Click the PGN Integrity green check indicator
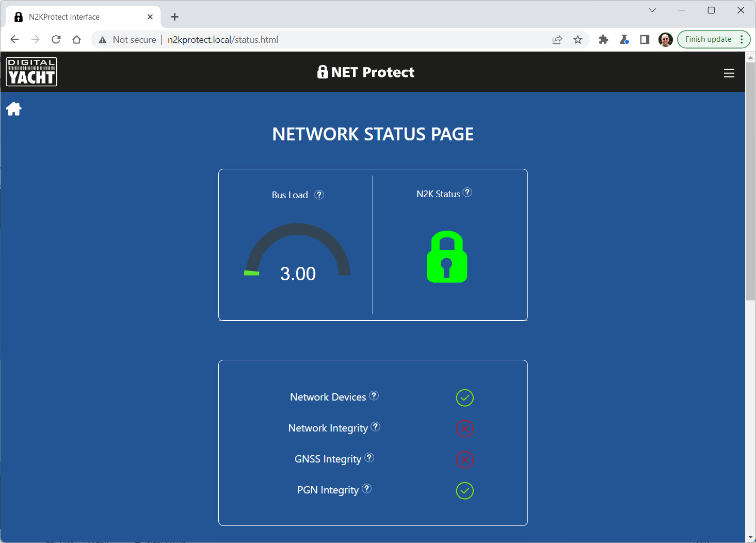 pos(464,491)
